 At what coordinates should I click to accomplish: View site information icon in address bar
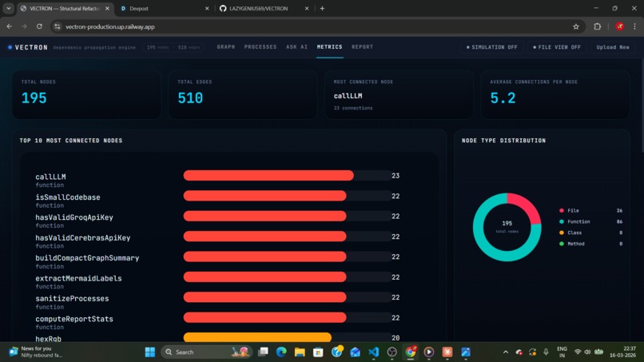tap(58, 26)
